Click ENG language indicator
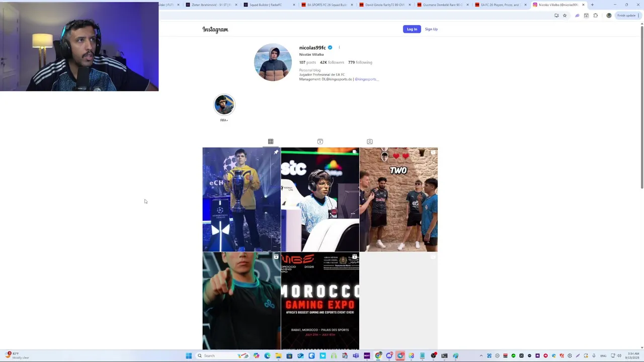The image size is (644, 362). coord(603,355)
